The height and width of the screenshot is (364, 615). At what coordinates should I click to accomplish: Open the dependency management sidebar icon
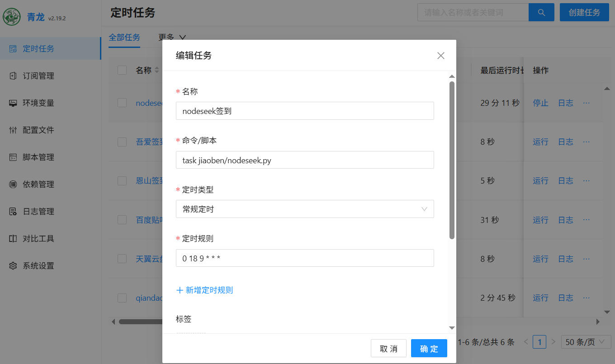pos(13,184)
